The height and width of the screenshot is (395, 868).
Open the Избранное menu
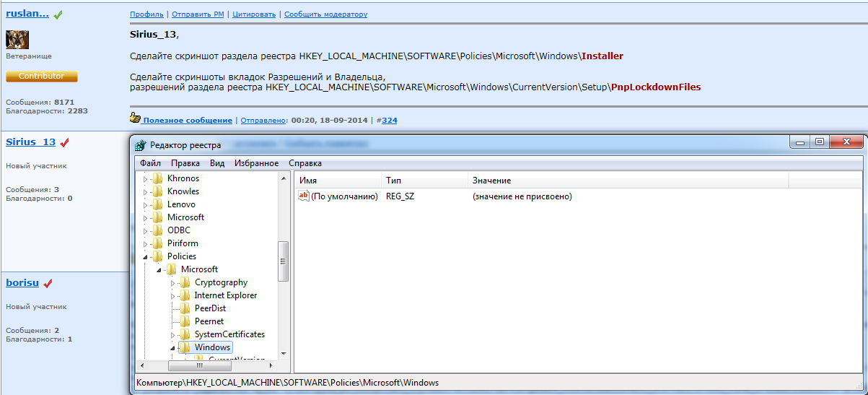[x=256, y=163]
